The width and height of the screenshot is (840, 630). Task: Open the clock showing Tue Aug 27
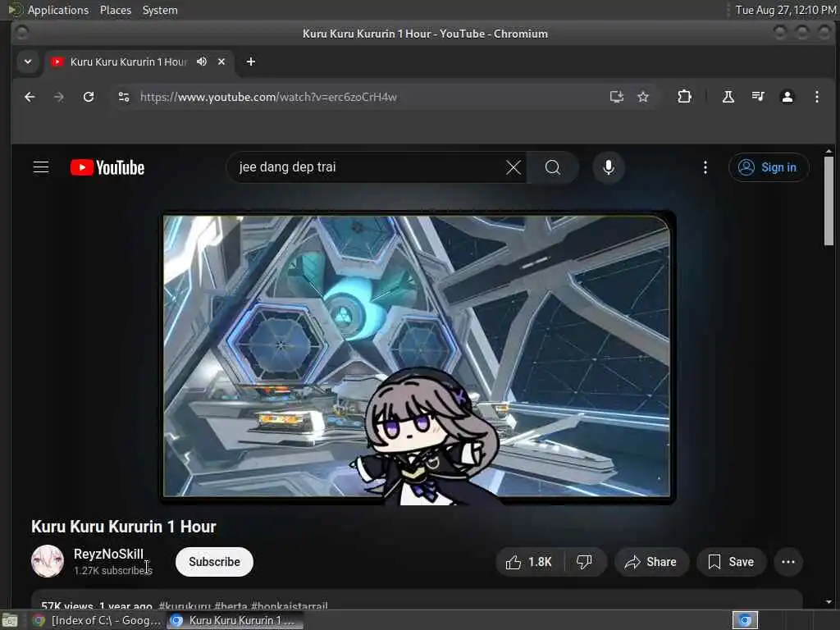tap(785, 10)
